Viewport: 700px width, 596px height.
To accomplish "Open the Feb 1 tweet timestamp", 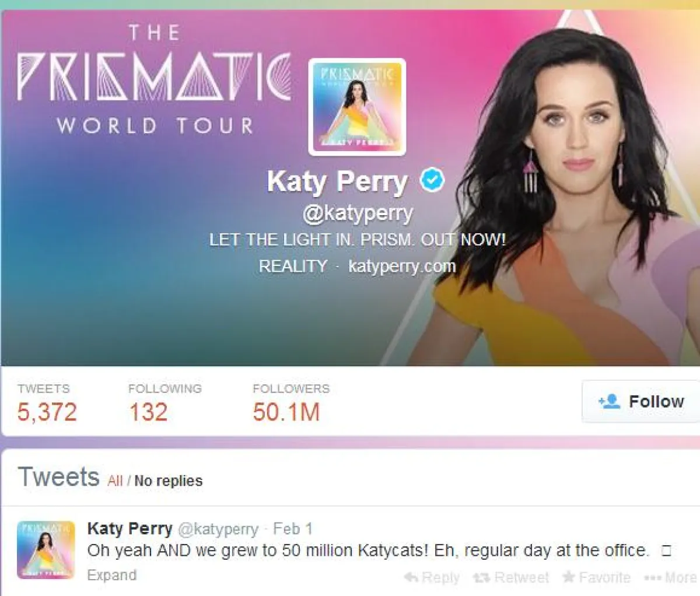I will (x=293, y=529).
